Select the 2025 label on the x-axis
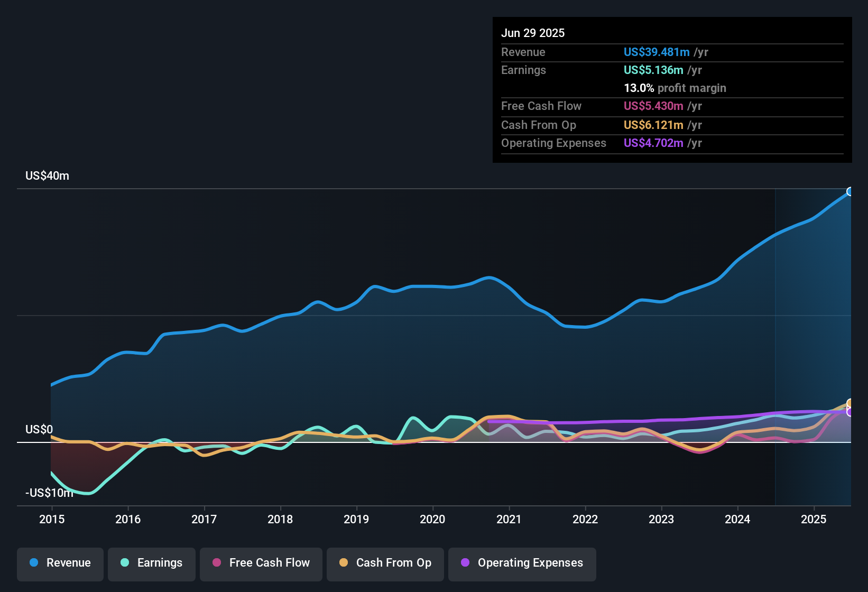 (x=814, y=519)
